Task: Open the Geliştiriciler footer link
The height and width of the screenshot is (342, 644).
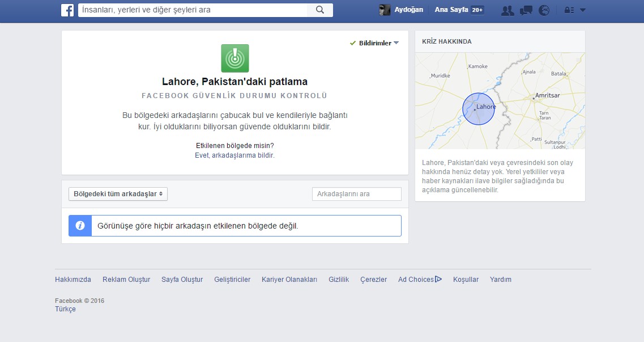Action: (x=232, y=280)
